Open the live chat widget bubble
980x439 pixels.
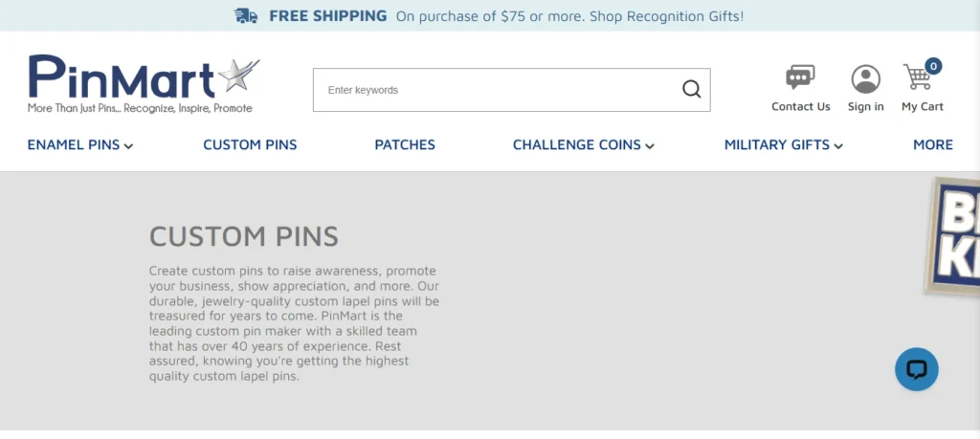[x=916, y=369]
